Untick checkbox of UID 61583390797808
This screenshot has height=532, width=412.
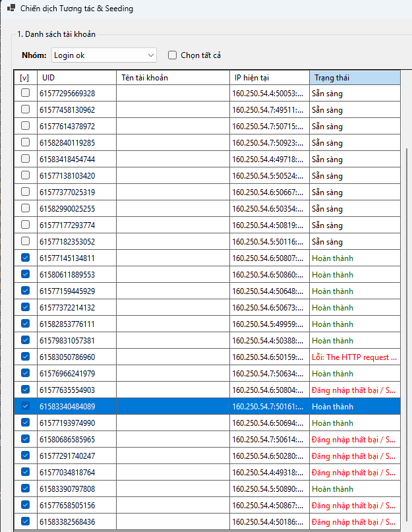click(x=26, y=488)
